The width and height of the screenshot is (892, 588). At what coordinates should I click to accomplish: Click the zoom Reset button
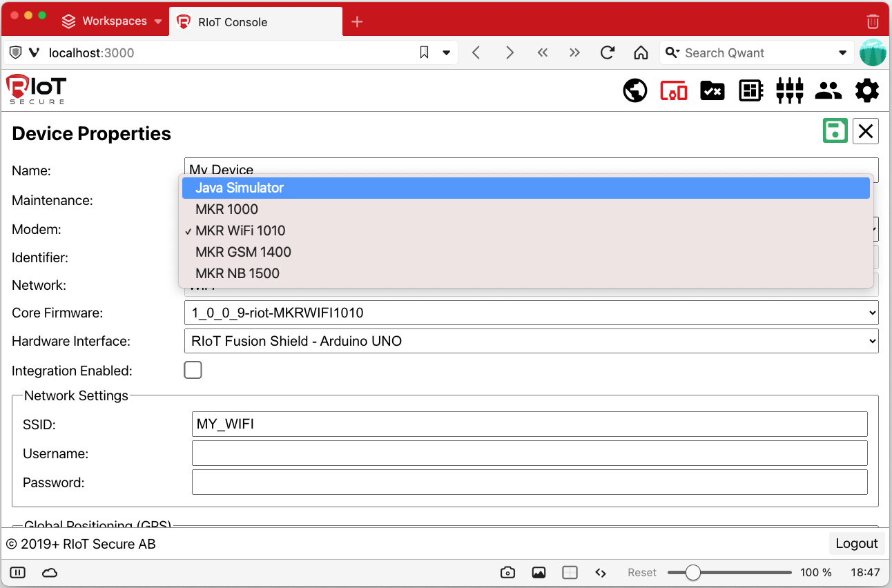(641, 572)
